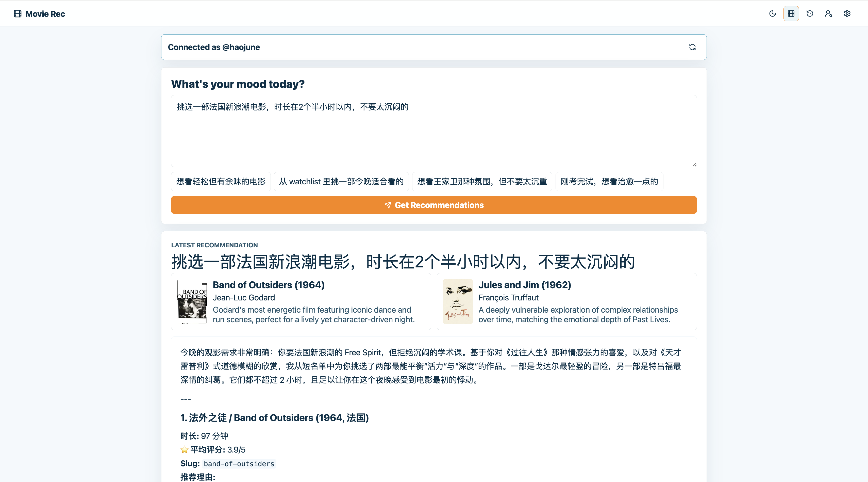Click the Movie Rec film logo icon
Image resolution: width=868 pixels, height=482 pixels.
coord(18,13)
